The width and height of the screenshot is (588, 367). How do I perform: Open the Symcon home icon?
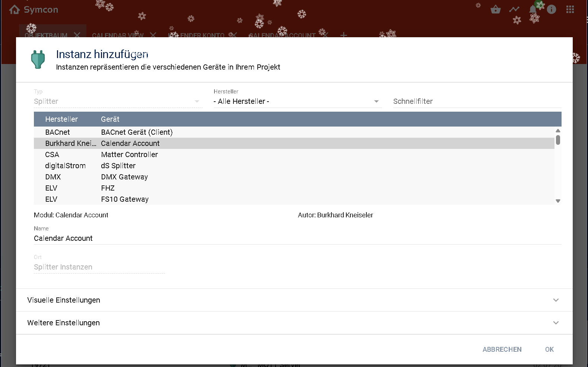click(x=15, y=10)
